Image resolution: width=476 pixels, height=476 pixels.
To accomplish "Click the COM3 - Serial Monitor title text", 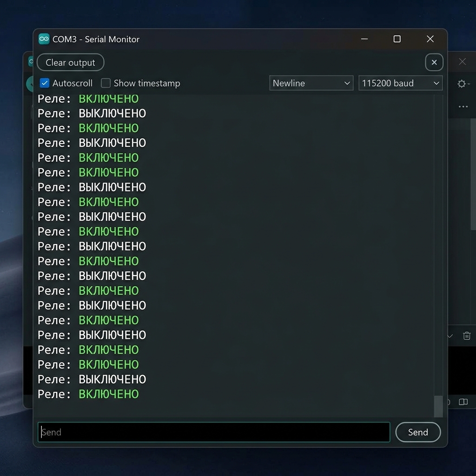I will click(x=96, y=39).
